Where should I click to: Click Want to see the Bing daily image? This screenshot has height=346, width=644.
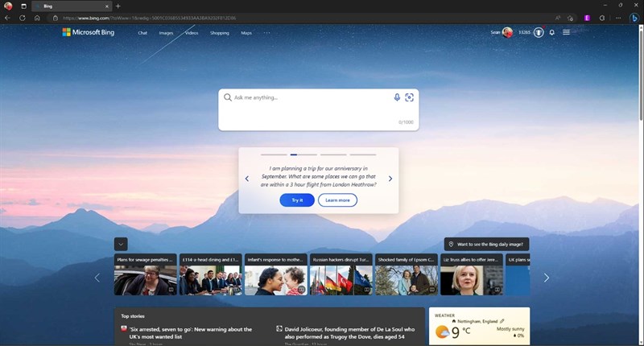point(486,244)
